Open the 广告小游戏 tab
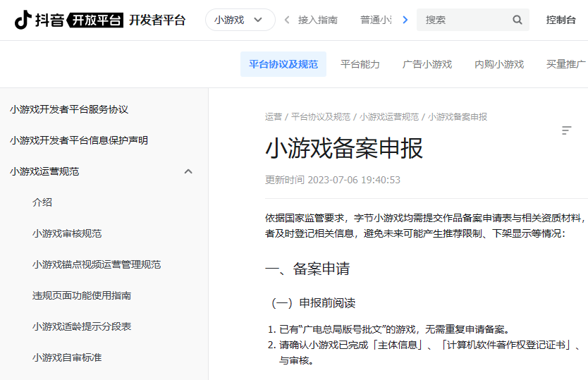Screen dimensions: 588x380 pyautogui.click(x=427, y=64)
